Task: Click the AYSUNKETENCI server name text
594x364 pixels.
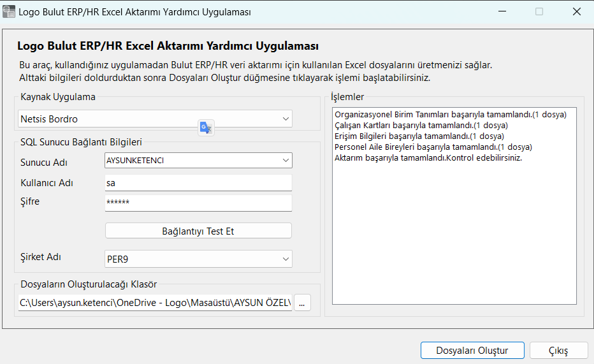Action: pos(136,161)
